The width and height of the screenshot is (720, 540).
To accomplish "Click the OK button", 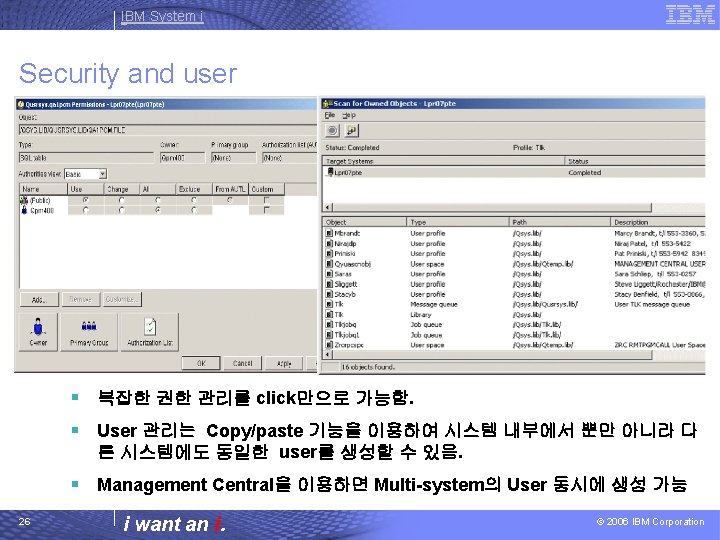I will coord(201,363).
